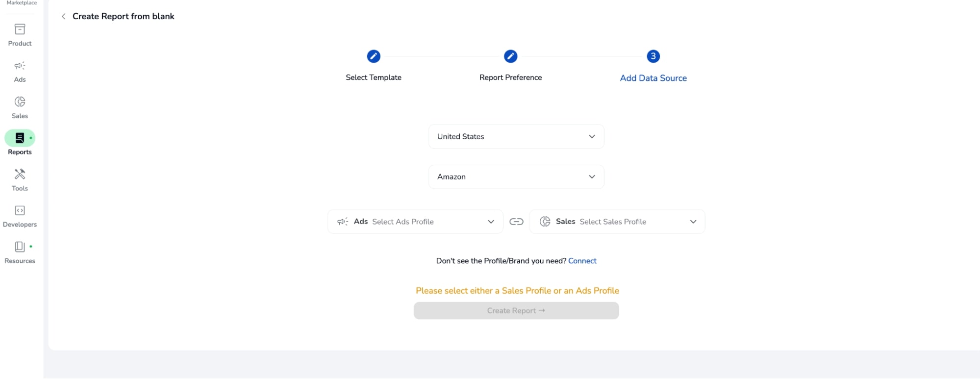980x379 pixels.
Task: Click the chevron of the Sales profile dropdown
Action: click(693, 222)
